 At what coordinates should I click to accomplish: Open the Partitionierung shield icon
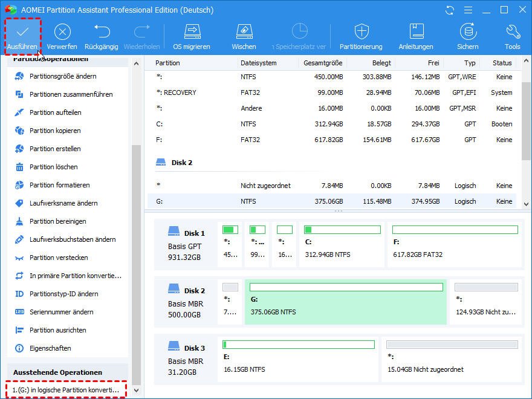[361, 31]
